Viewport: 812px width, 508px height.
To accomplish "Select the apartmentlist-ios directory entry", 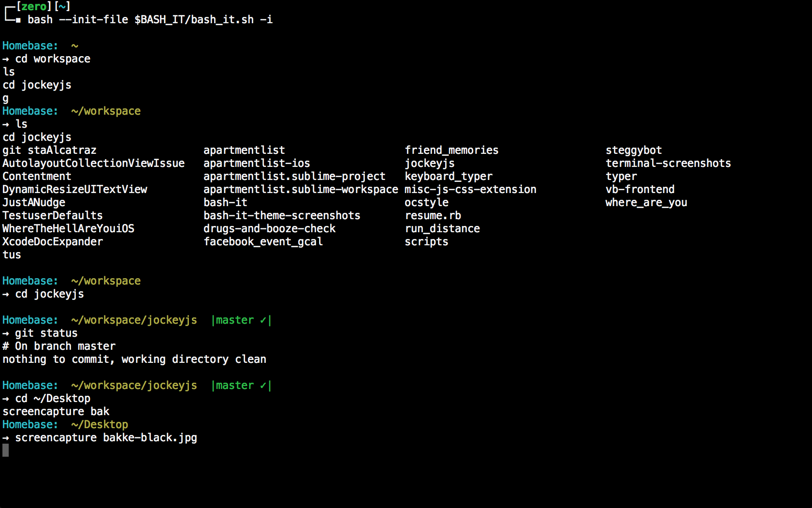I will 257,163.
